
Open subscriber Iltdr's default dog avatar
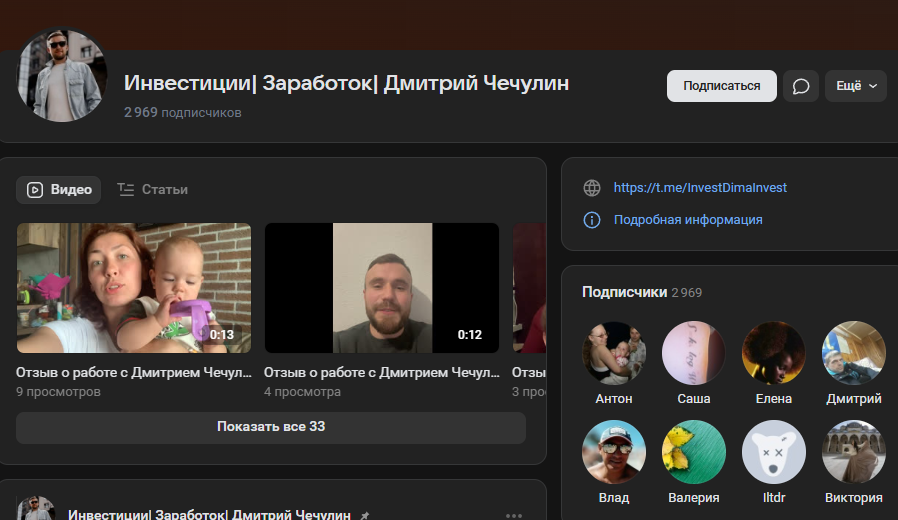point(774,452)
